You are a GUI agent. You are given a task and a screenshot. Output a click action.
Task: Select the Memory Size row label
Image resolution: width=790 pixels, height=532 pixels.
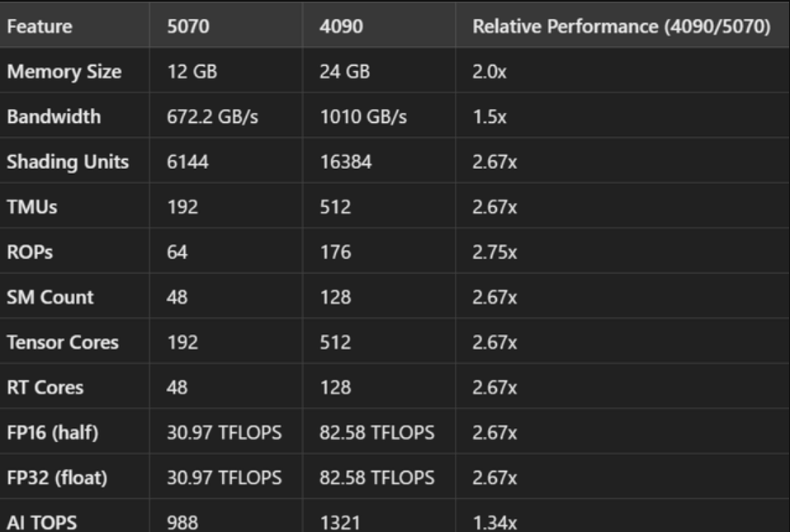click(x=64, y=72)
